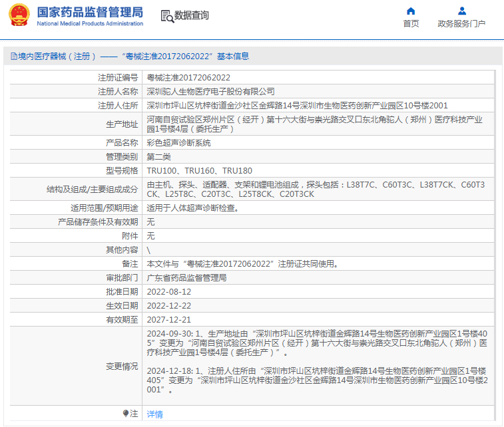Image resolution: width=504 pixels, height=427 pixels.
Task: Open 政务服务门户 navigation item
Action: click(461, 24)
